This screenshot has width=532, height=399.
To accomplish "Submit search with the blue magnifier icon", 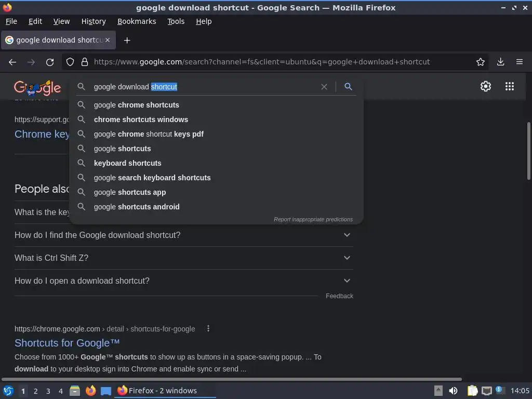I will click(x=348, y=87).
